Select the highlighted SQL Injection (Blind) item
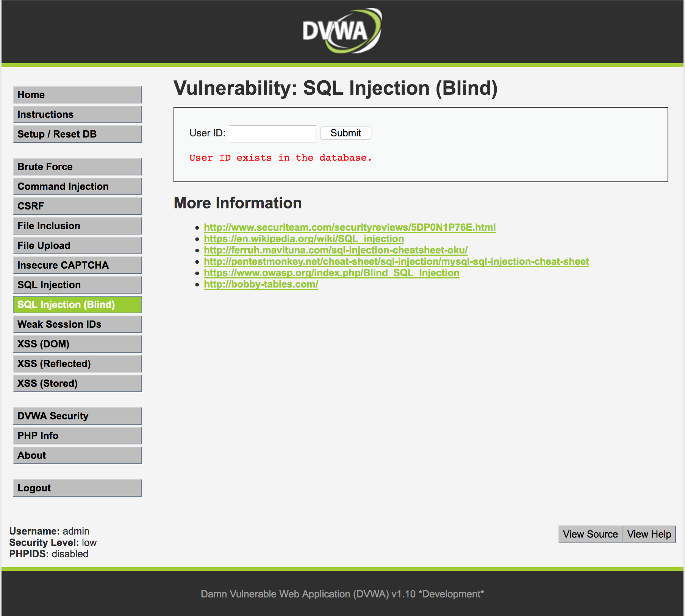The width and height of the screenshot is (685, 616). click(77, 305)
